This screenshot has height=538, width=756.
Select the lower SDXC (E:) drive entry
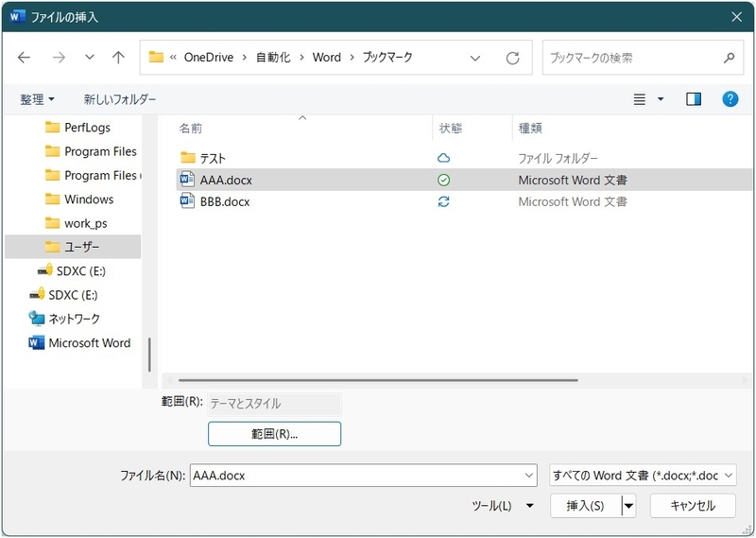tap(63, 295)
